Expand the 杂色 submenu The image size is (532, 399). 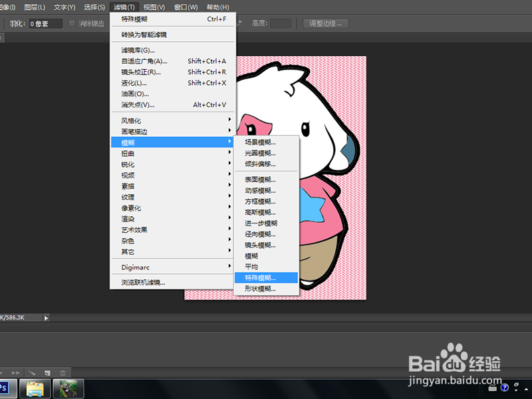[173, 241]
